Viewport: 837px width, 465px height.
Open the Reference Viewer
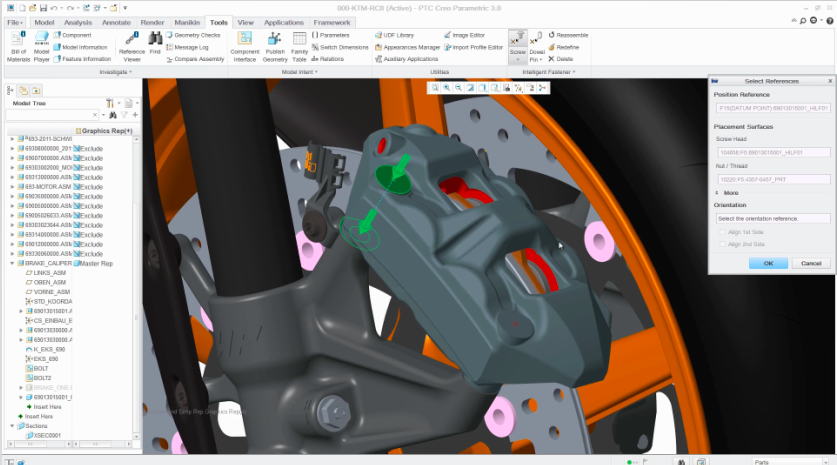click(131, 46)
